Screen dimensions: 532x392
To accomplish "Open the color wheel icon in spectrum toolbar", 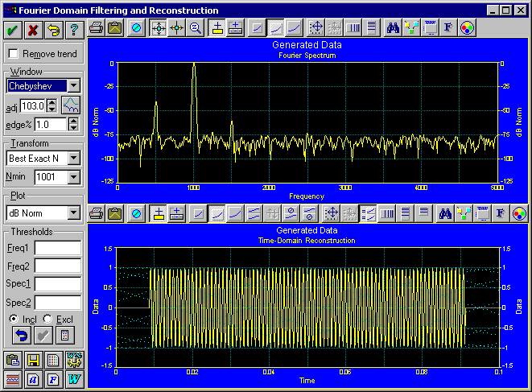I will click(467, 28).
